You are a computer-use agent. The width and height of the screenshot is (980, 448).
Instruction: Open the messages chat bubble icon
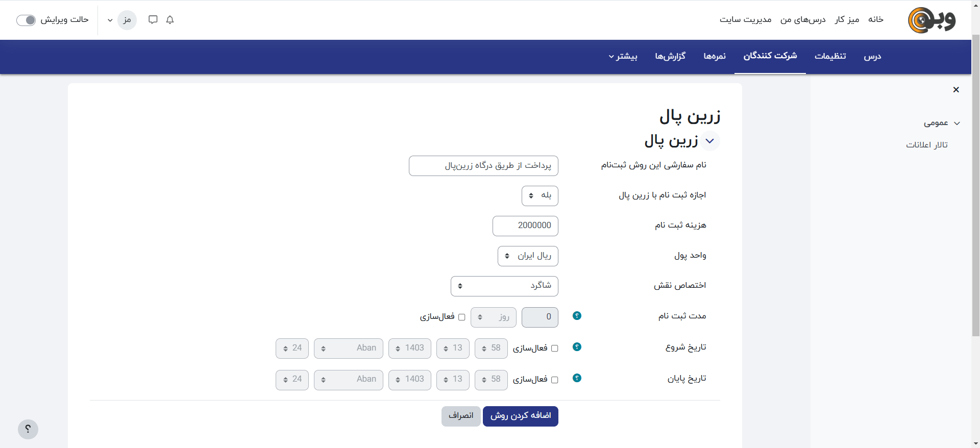pos(153,20)
